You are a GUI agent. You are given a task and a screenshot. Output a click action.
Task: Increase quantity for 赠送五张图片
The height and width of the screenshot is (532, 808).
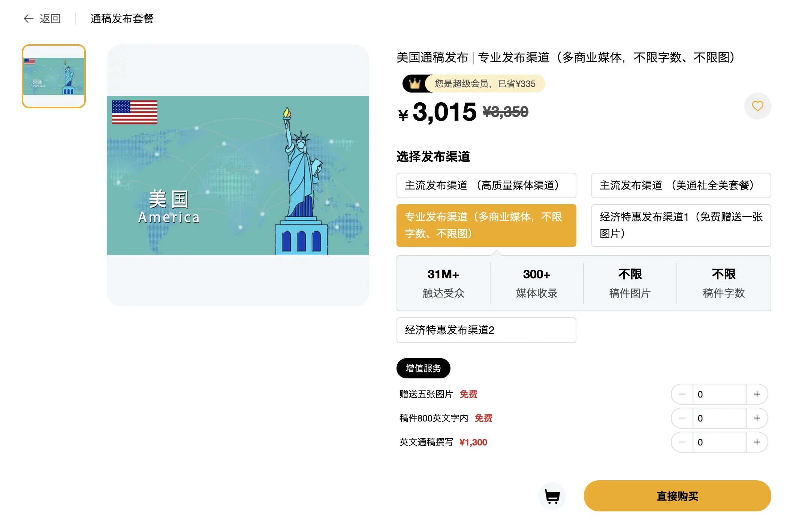pos(757,394)
